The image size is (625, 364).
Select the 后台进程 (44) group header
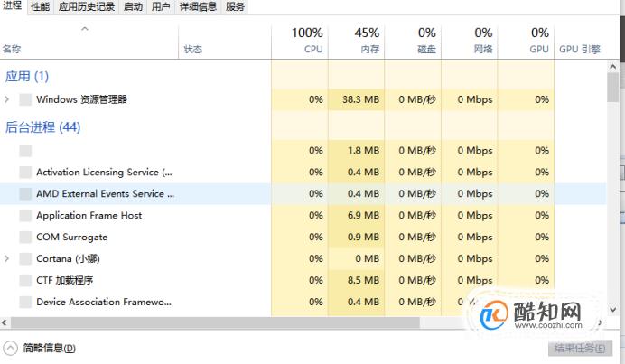pos(42,127)
